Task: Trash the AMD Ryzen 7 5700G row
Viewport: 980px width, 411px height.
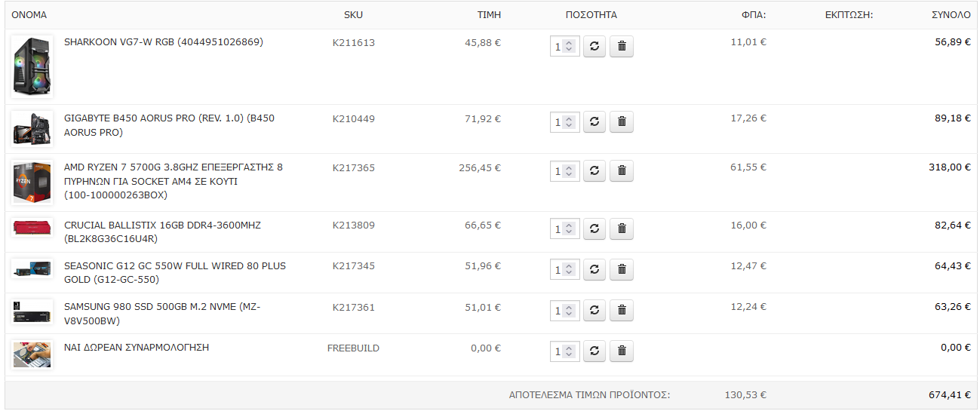Action: (622, 171)
